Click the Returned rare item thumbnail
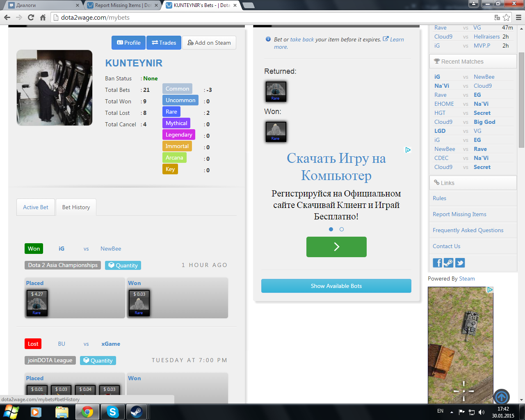 click(276, 91)
